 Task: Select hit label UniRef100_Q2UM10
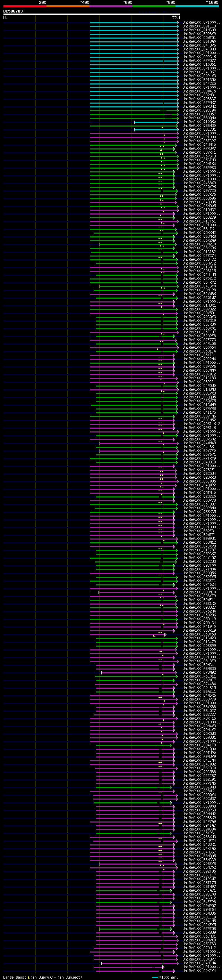pos(199,145)
